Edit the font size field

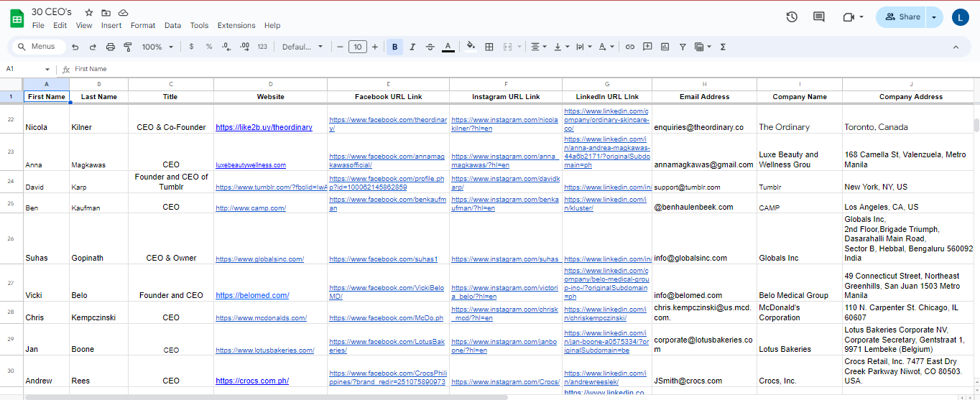pos(357,47)
